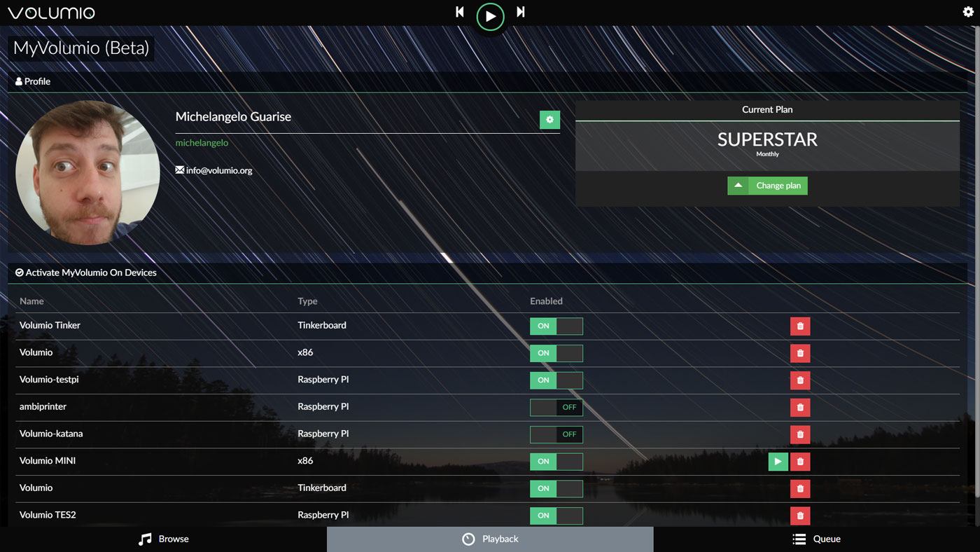Collapse the Activate MyVolumio On Devices section
Image resolution: width=980 pixels, height=552 pixels.
point(86,272)
